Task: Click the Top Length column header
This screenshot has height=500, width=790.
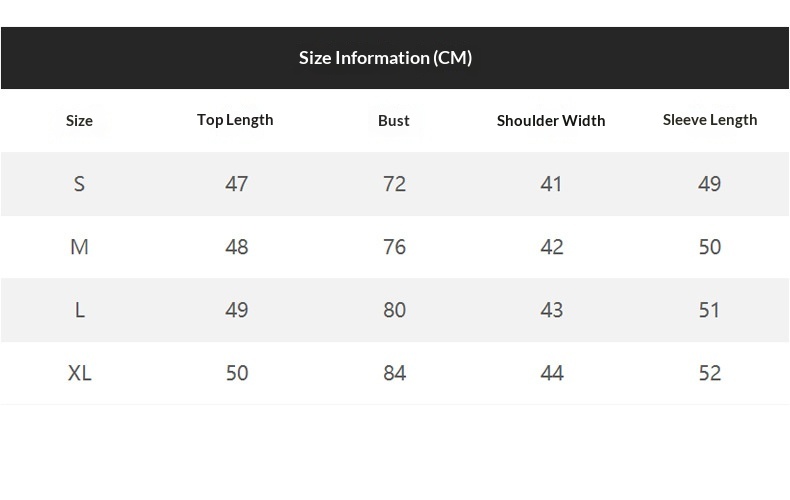Action: point(235,120)
